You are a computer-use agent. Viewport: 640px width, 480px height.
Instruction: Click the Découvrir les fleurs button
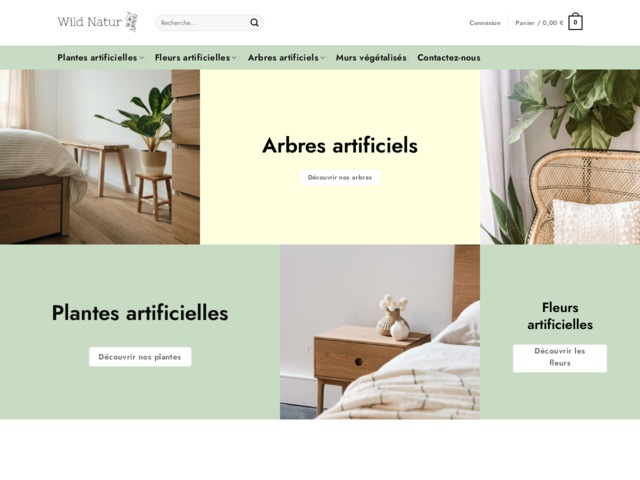[x=560, y=358]
